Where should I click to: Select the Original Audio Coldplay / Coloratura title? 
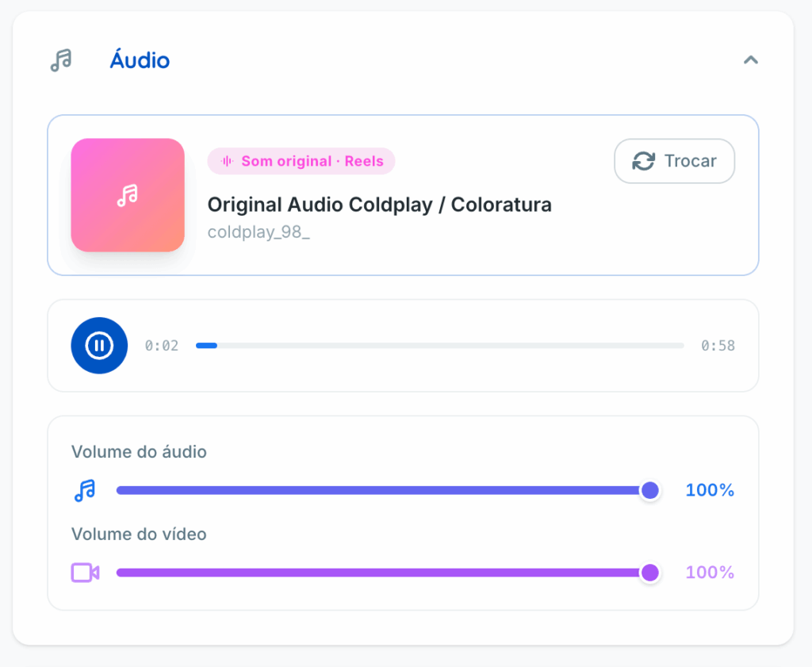coord(380,205)
